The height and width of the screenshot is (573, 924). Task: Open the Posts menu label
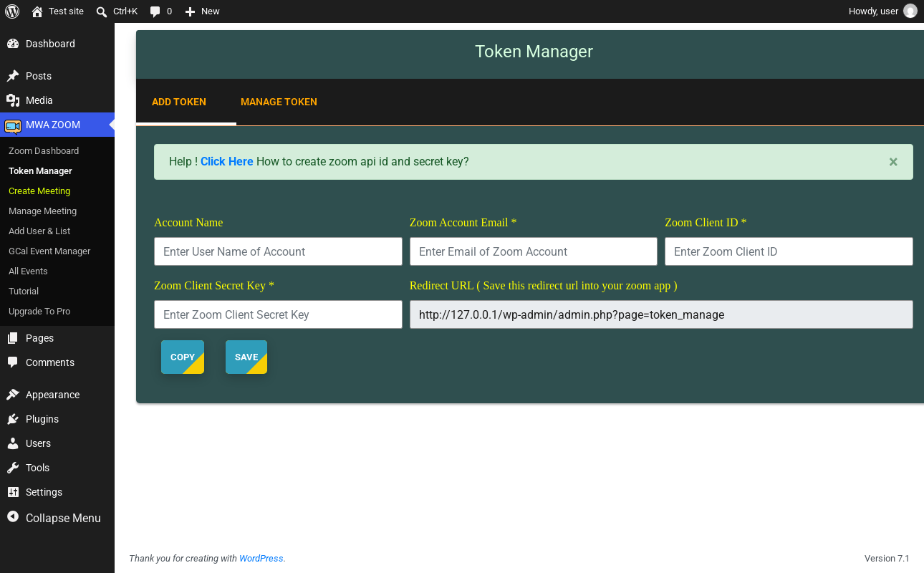[x=39, y=76]
